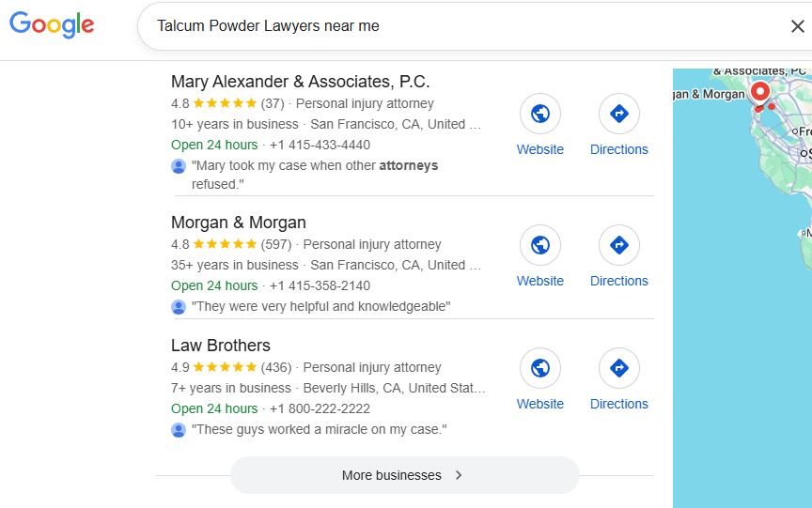Clear the search box with X
The height and width of the screenshot is (508, 812).
pos(797,26)
